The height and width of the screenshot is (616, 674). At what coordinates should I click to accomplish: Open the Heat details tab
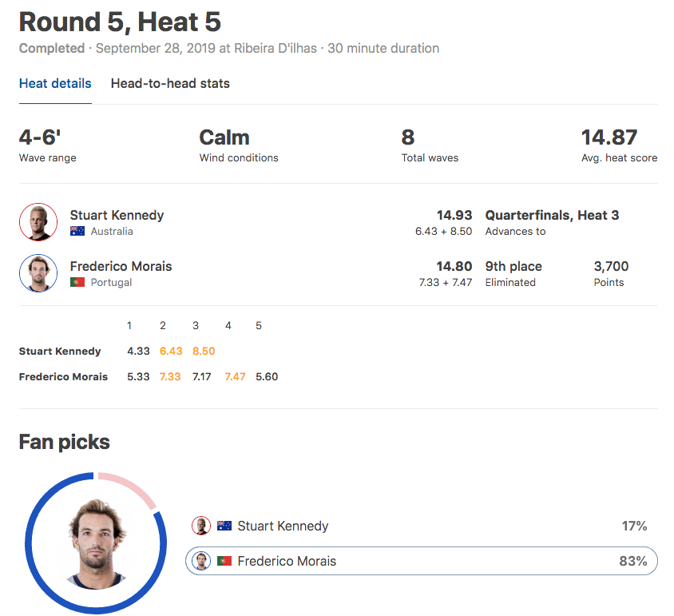pos(55,83)
